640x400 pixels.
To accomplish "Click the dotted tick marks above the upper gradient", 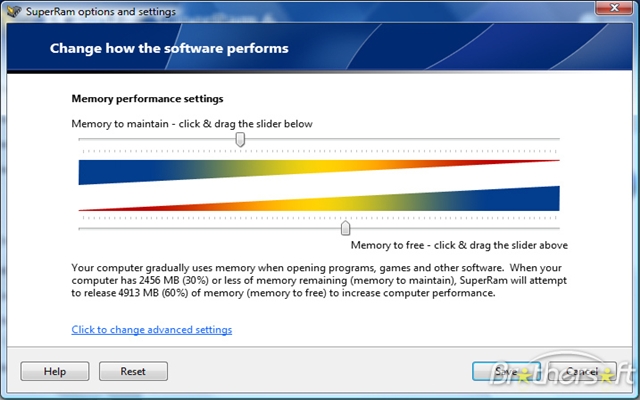I will click(x=320, y=151).
